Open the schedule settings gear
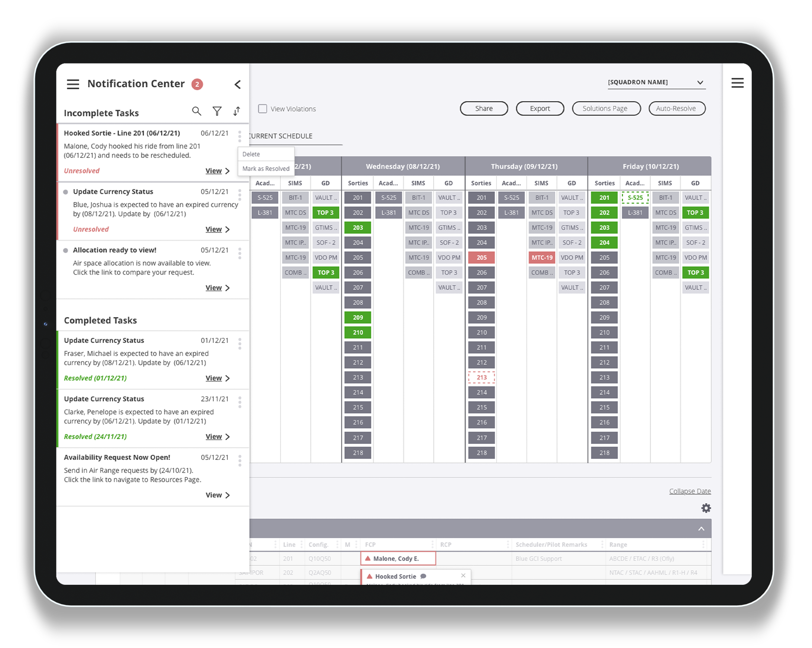The width and height of the screenshot is (812, 648). (x=706, y=508)
